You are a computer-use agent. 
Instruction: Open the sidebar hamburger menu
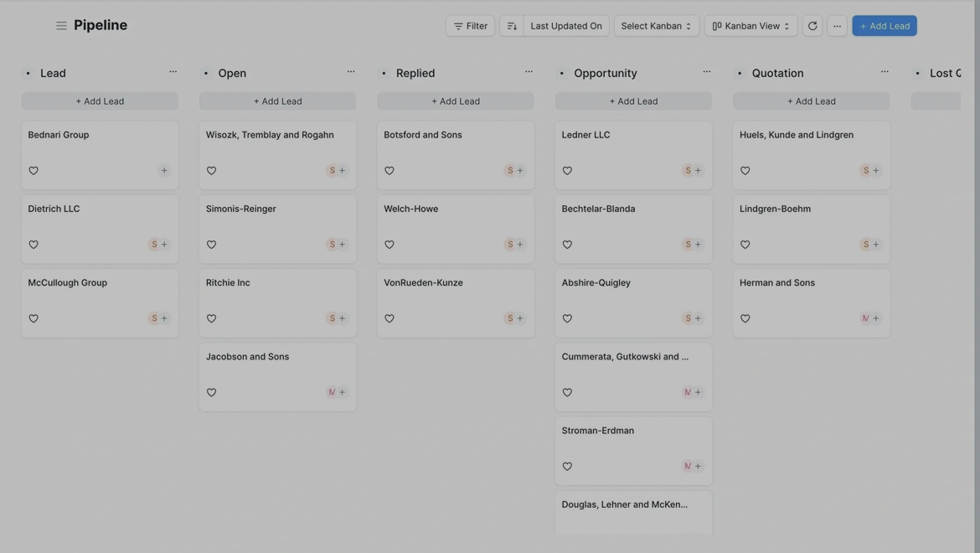click(61, 26)
